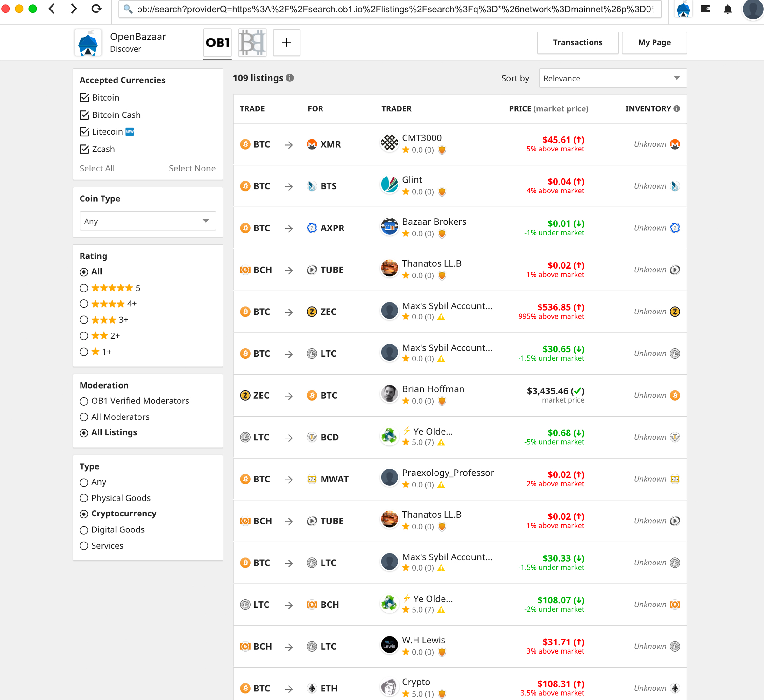Open the Coin Type dropdown

147,221
